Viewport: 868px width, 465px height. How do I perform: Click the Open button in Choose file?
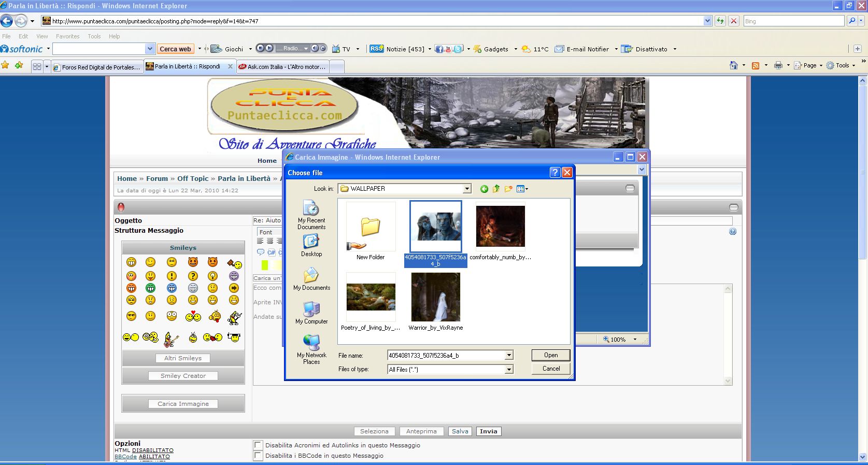click(551, 355)
